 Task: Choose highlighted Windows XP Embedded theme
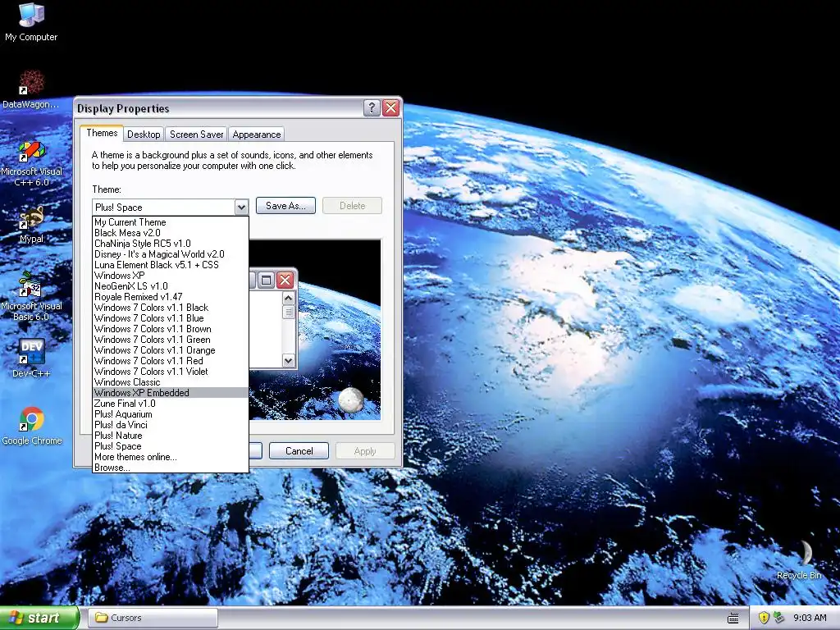171,393
